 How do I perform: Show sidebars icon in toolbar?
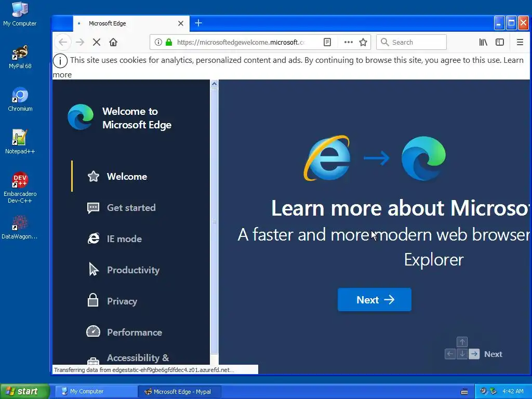pyautogui.click(x=500, y=42)
